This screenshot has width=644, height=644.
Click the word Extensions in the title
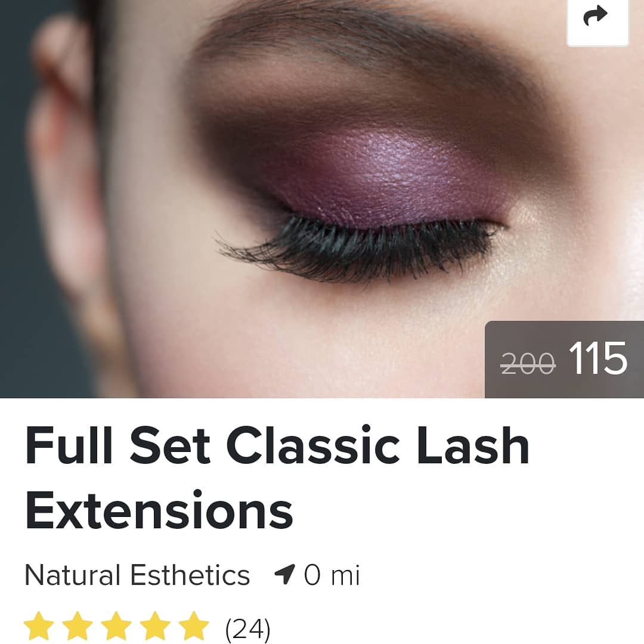click(x=159, y=510)
